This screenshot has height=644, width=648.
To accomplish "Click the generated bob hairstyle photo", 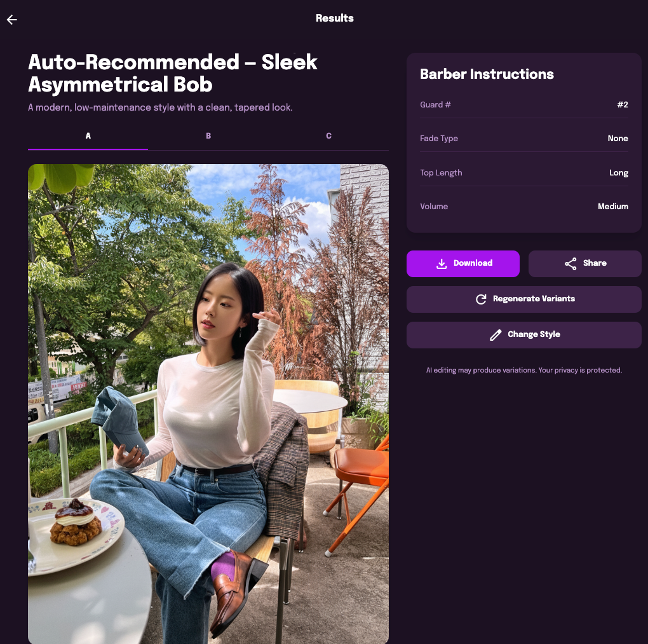I will 208,404.
